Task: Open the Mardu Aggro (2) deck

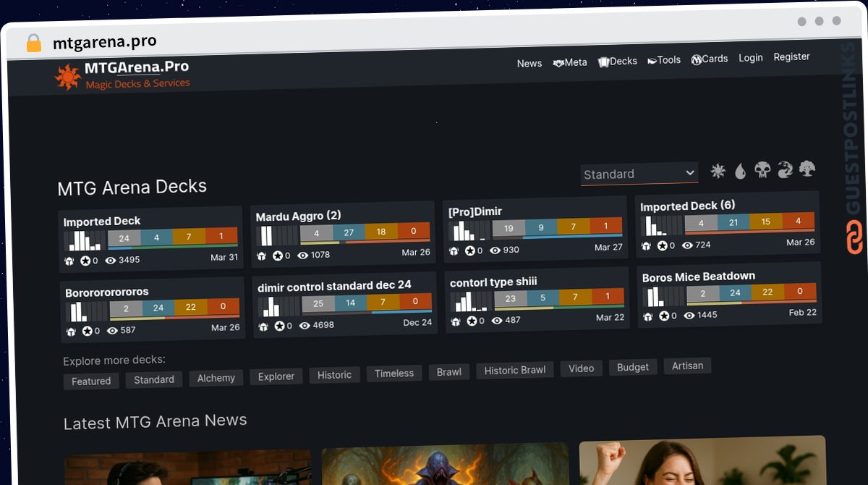Action: 298,216
